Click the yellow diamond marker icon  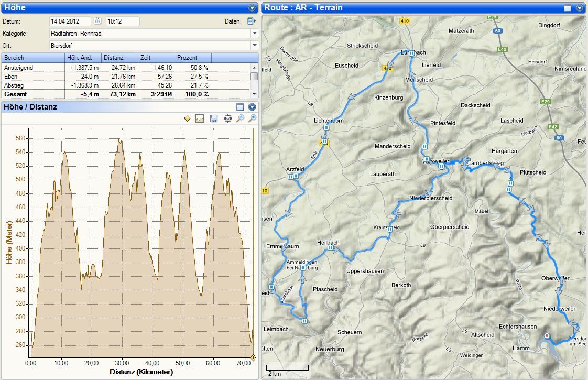tap(187, 119)
